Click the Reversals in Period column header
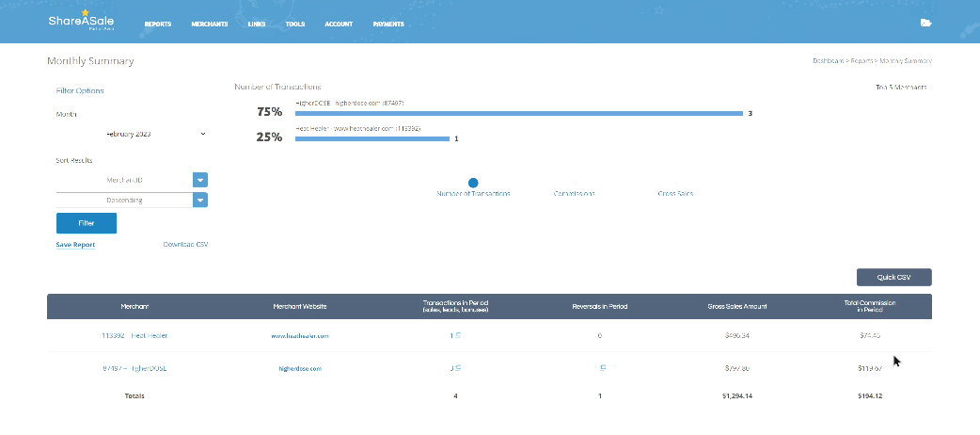 tap(600, 307)
